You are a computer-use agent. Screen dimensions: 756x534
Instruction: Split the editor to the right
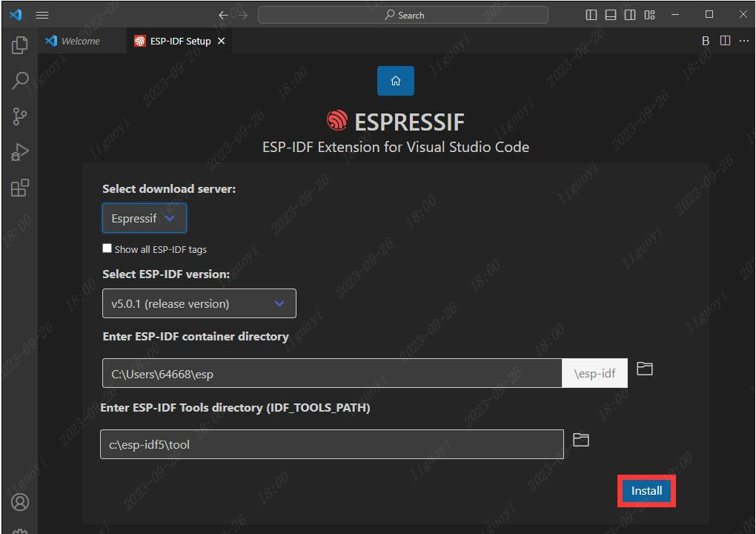[x=725, y=41]
